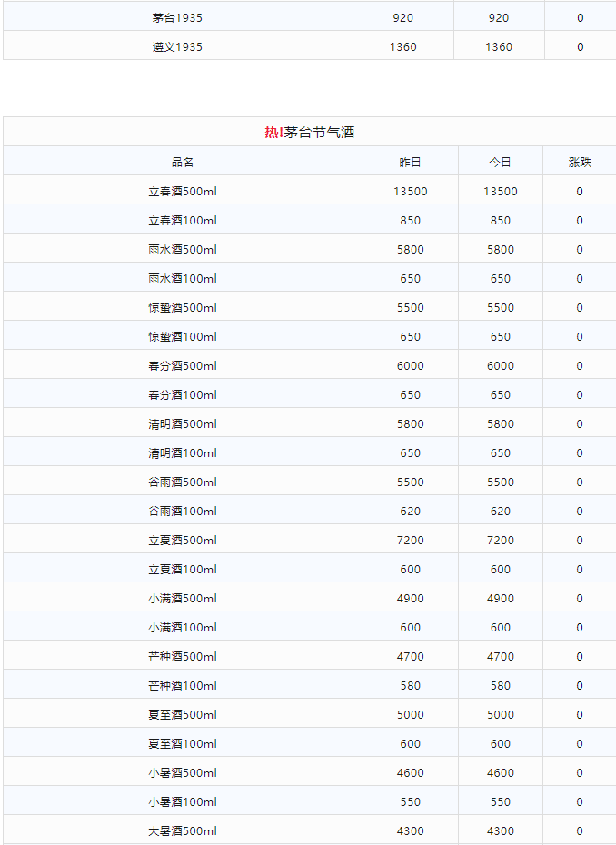Select the 惊蛰酒100ml row name

183,337
